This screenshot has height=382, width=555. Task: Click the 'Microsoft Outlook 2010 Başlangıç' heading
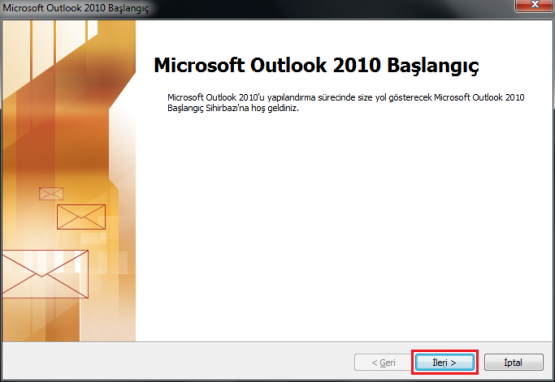tap(316, 66)
